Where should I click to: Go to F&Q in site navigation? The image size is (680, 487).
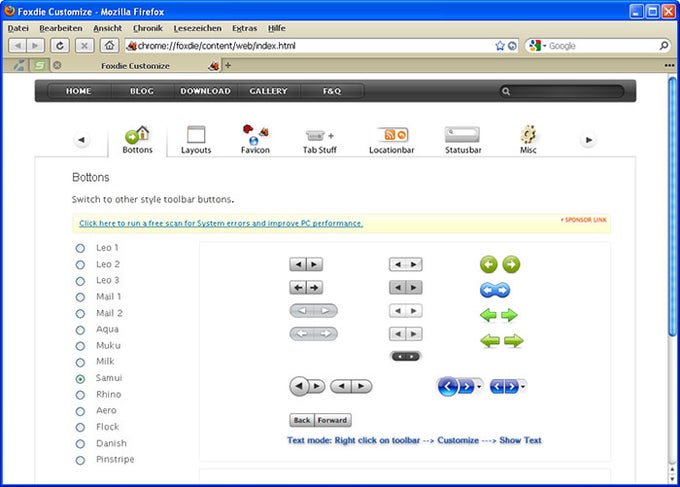[x=332, y=91]
